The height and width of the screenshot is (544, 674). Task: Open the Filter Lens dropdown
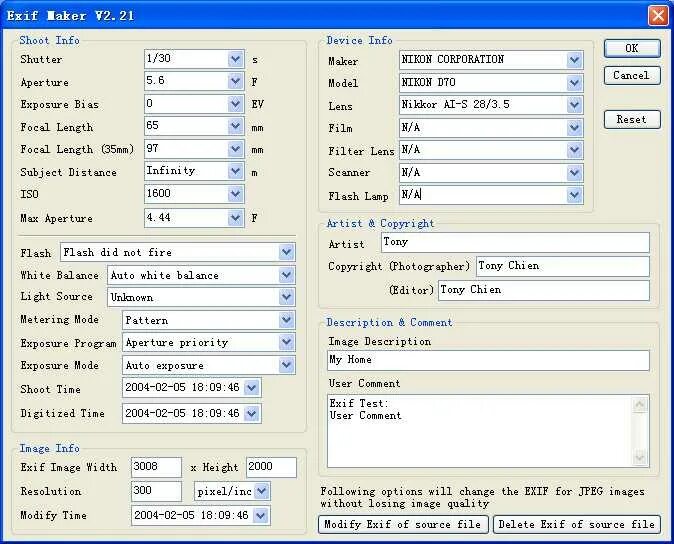[x=574, y=150]
